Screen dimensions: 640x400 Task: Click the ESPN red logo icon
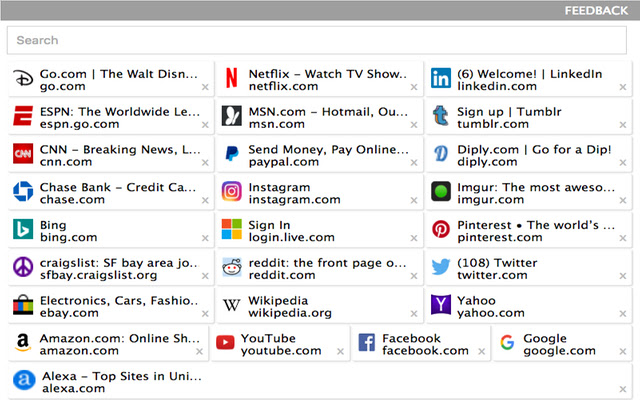click(x=23, y=116)
